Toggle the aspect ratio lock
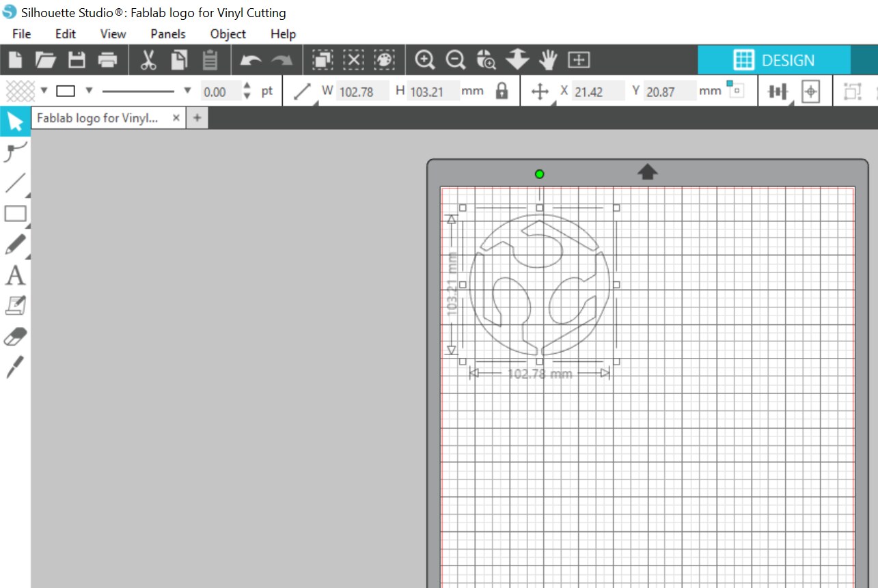 [502, 91]
